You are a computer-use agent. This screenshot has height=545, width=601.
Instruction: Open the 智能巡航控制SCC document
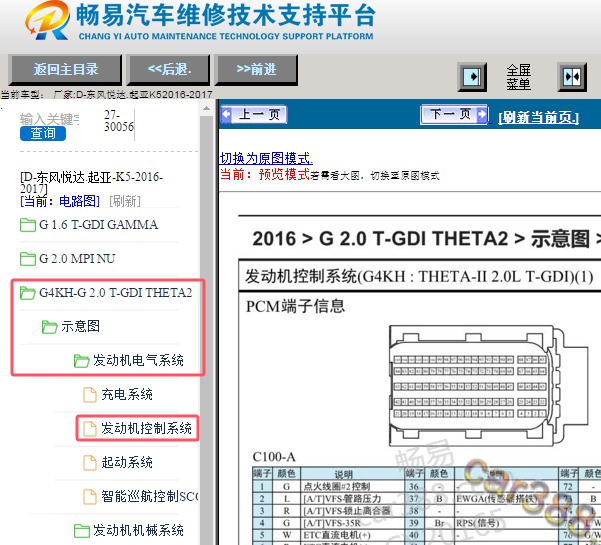coord(150,496)
